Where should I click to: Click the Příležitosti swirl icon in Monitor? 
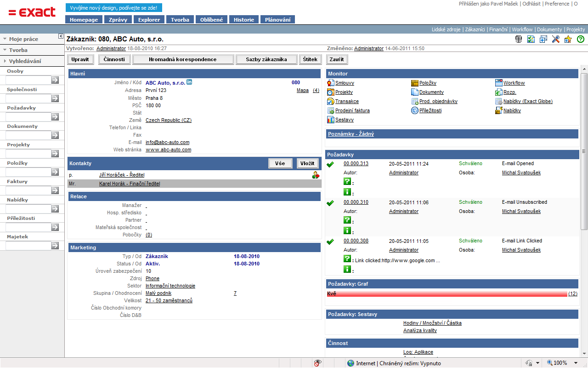[415, 110]
